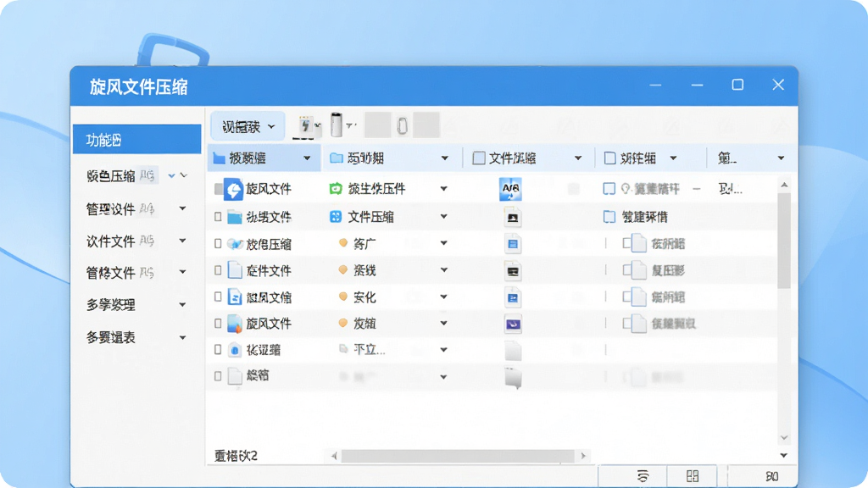Tick the checkbox beside 复压膨
Screen dimensions: 868x488
tap(626, 270)
